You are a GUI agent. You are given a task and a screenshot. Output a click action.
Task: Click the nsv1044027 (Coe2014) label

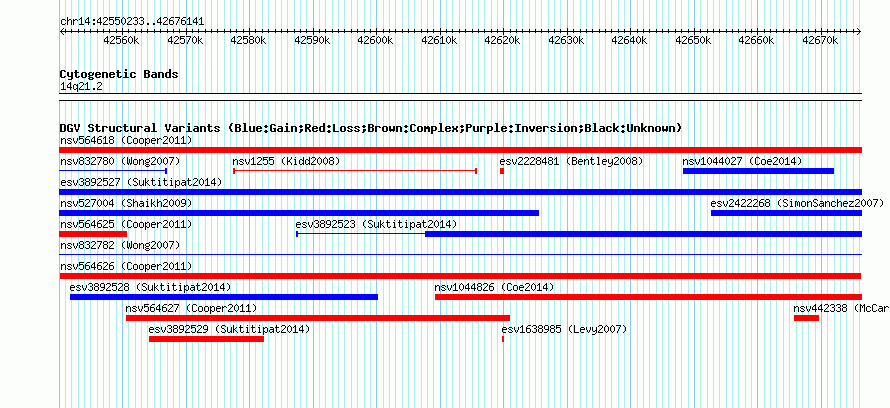(742, 161)
